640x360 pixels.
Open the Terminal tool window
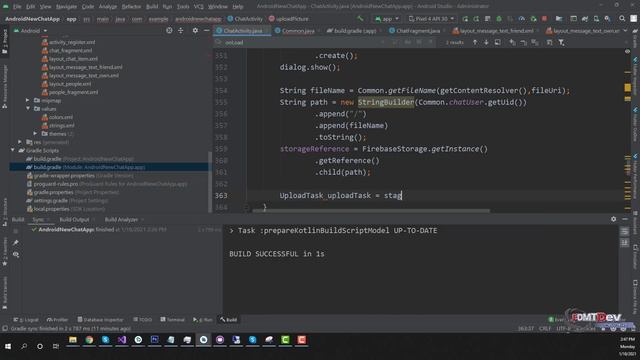[x=173, y=320]
